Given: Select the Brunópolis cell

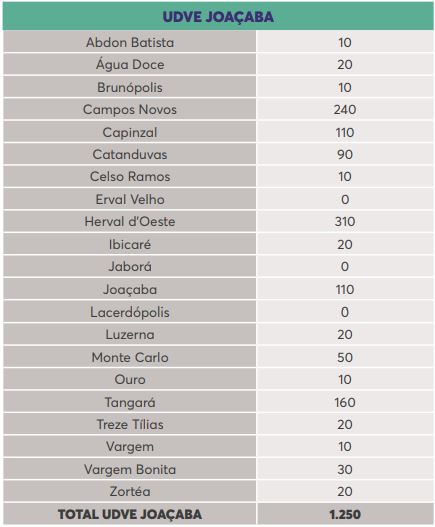Looking at the screenshot, I should coord(130,87).
